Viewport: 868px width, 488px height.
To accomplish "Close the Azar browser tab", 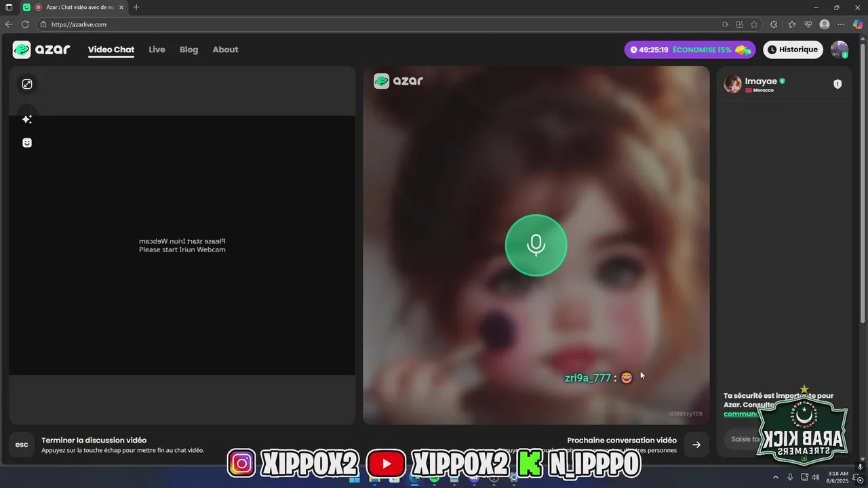I will (121, 7).
